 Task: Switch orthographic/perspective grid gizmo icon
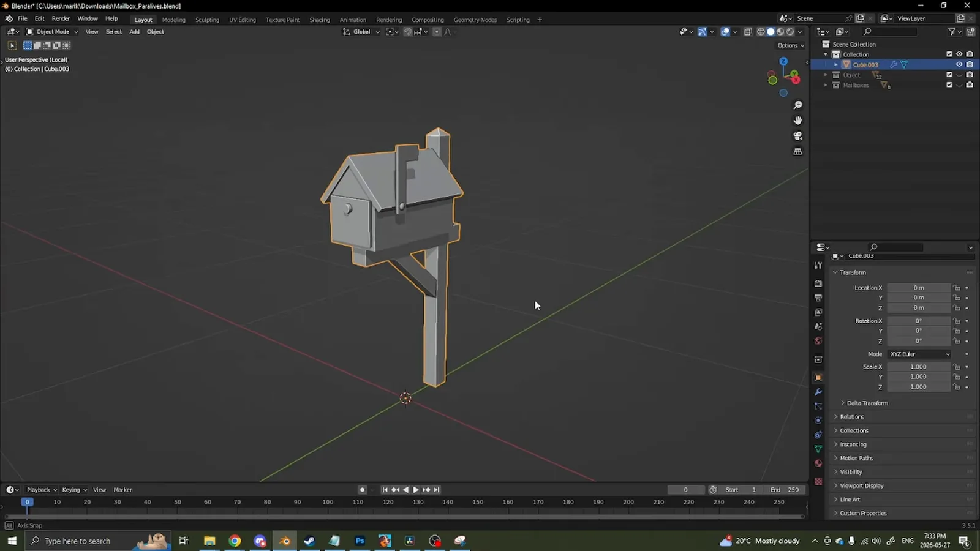797,151
